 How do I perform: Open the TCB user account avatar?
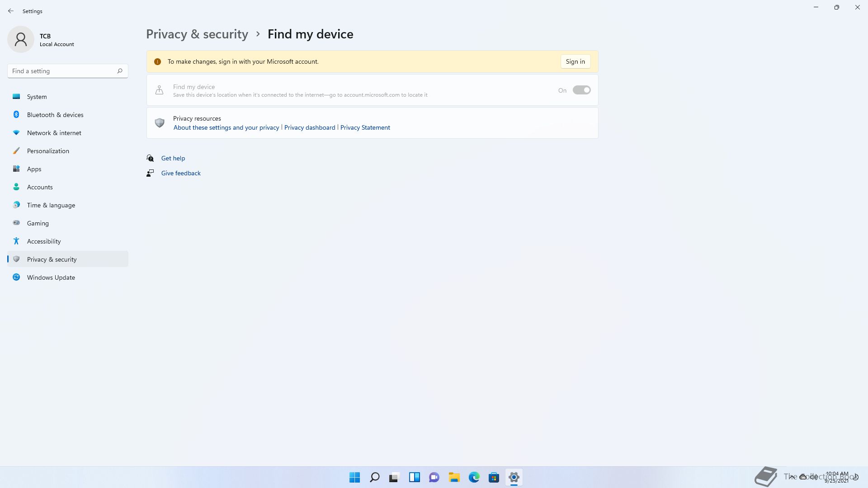coord(21,39)
